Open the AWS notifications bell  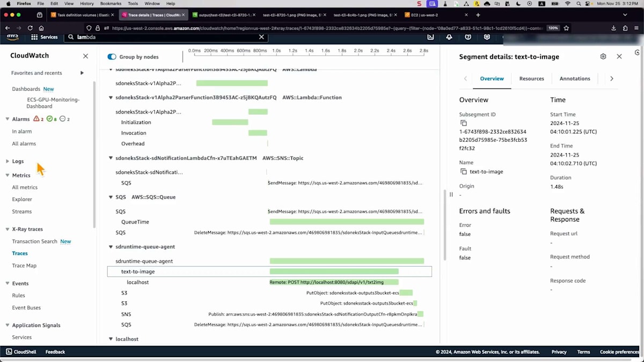click(x=449, y=37)
